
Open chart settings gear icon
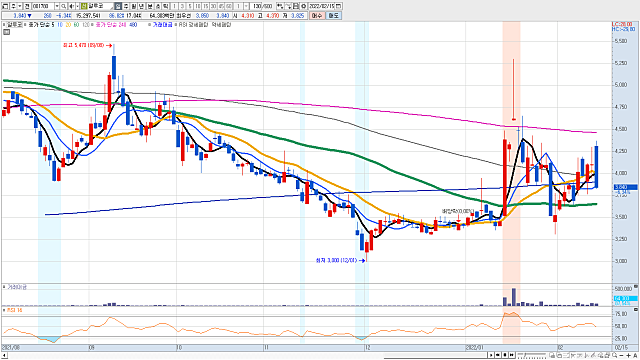tap(304, 6)
